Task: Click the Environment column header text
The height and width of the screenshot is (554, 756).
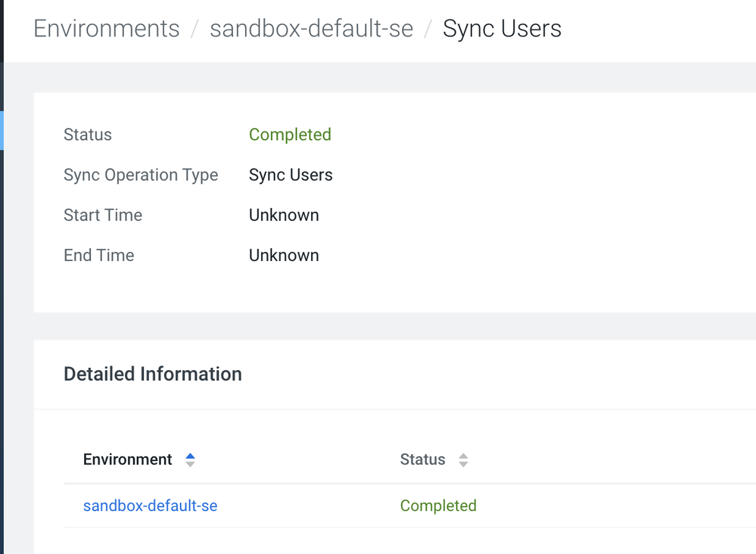Action: 128,459
